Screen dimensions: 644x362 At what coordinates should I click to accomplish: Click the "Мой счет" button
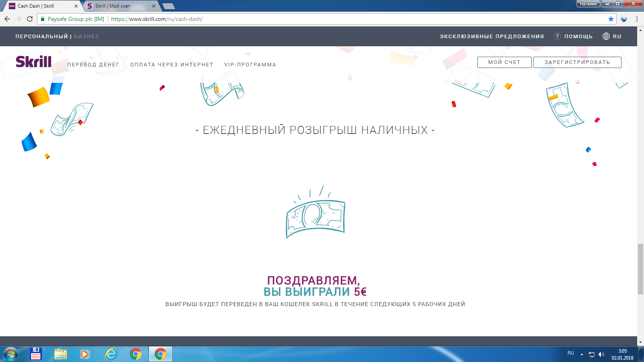click(x=504, y=62)
